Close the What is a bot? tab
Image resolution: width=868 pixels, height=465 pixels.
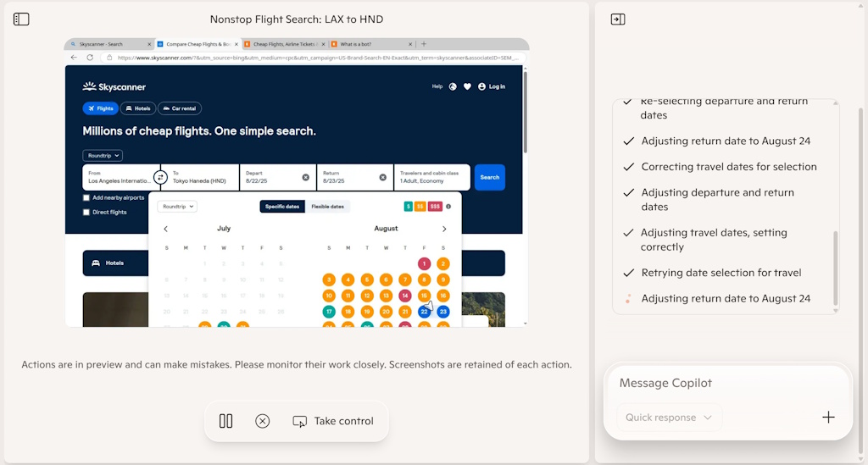tap(410, 44)
